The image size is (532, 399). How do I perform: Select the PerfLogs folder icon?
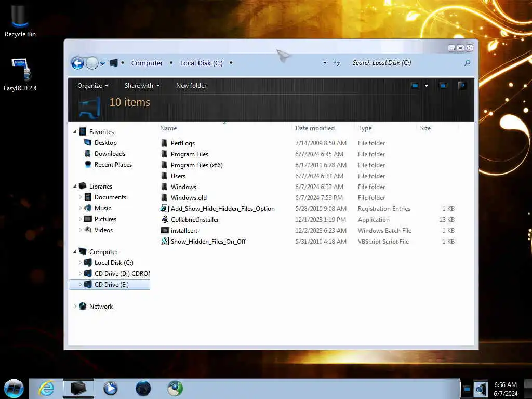[x=164, y=143]
